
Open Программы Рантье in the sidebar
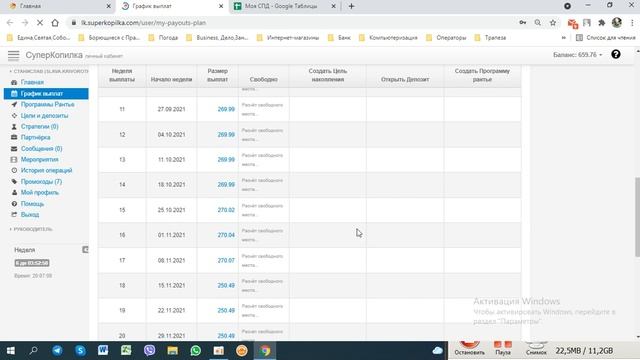click(47, 104)
